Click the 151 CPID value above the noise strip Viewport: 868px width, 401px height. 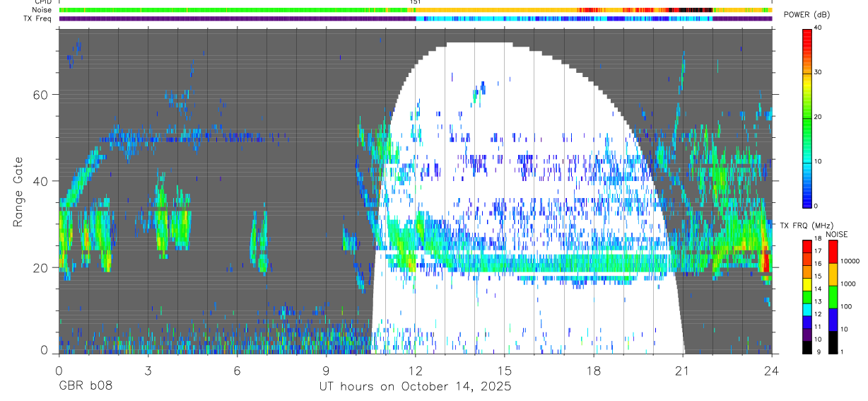coord(415,2)
